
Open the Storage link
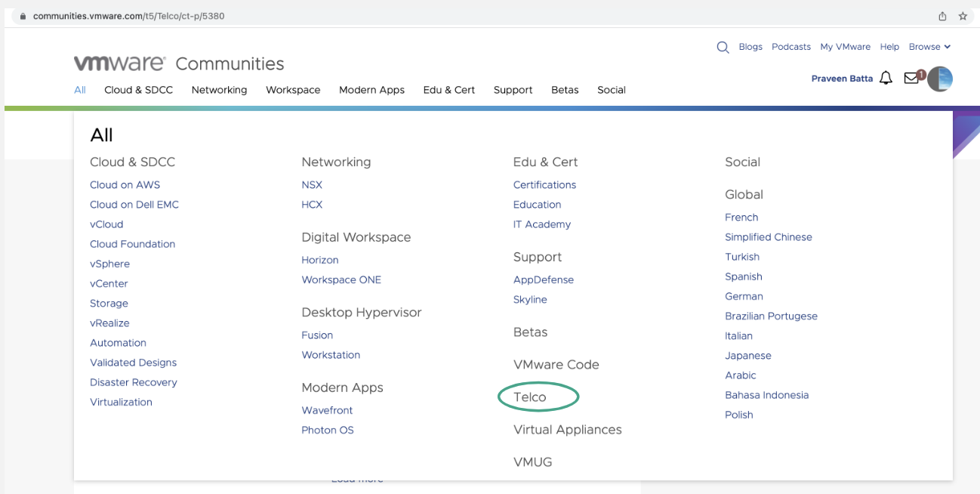point(109,303)
